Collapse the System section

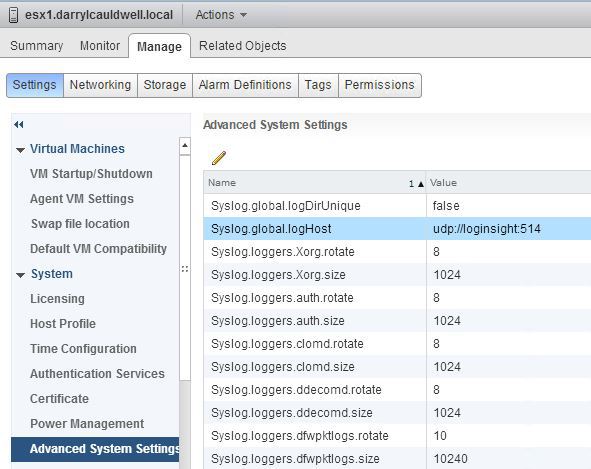tap(20, 275)
